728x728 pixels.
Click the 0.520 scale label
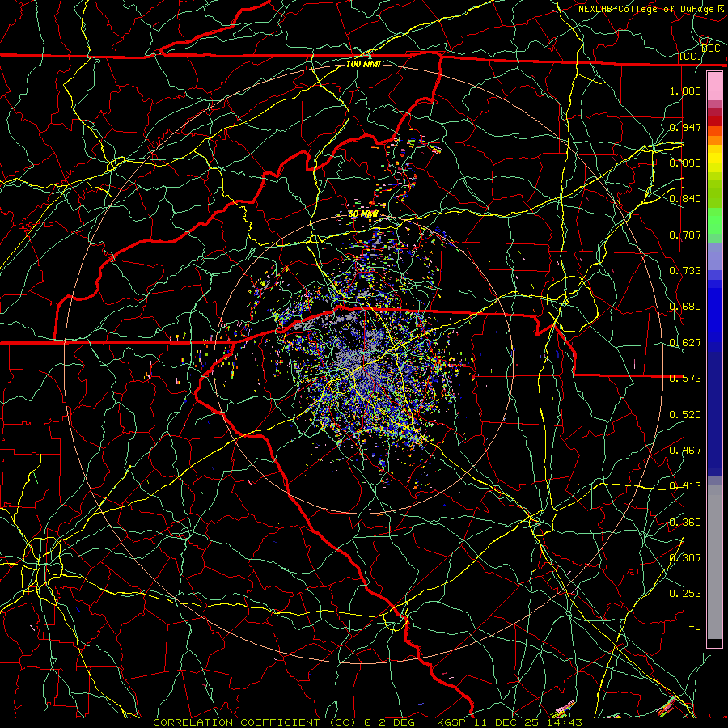[685, 415]
